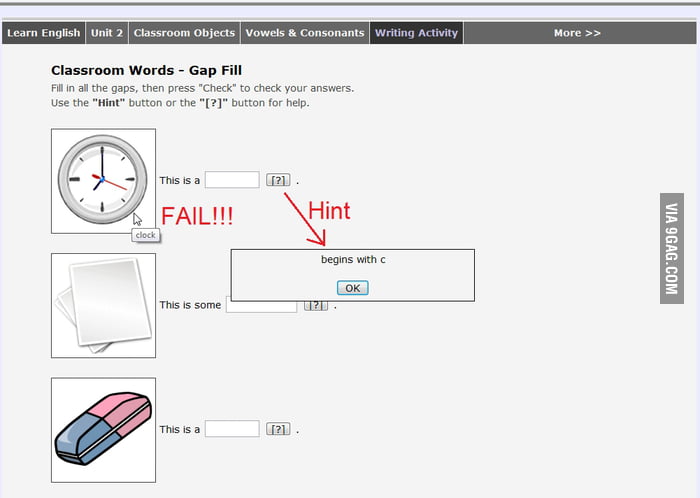Click the "clock" tooltip label

click(146, 236)
